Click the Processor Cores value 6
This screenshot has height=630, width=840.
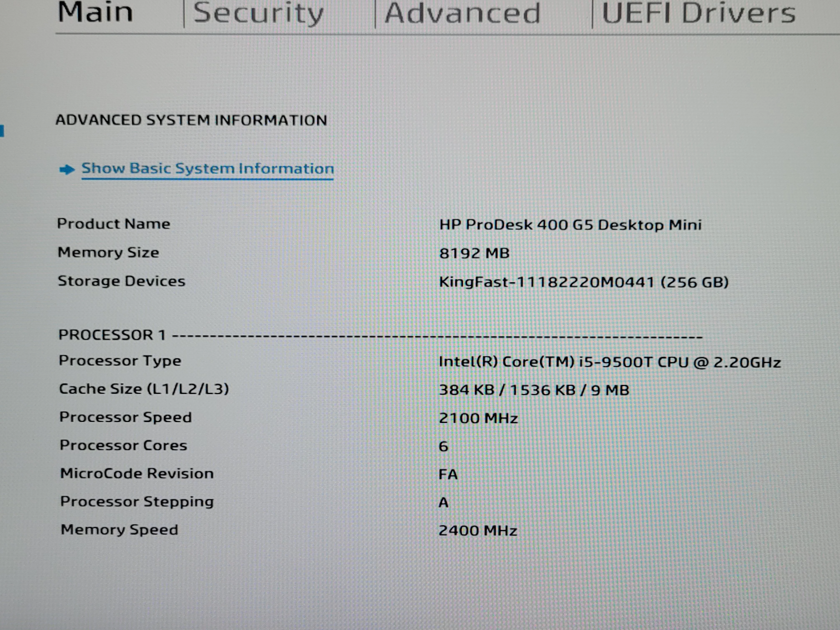444,447
